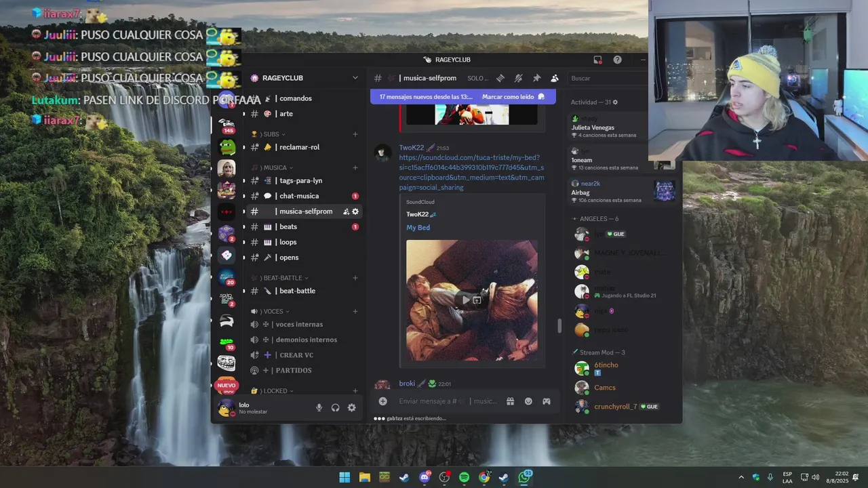Open the soundcloud.com my-bed link
The height and width of the screenshot is (488, 868).
(471, 172)
